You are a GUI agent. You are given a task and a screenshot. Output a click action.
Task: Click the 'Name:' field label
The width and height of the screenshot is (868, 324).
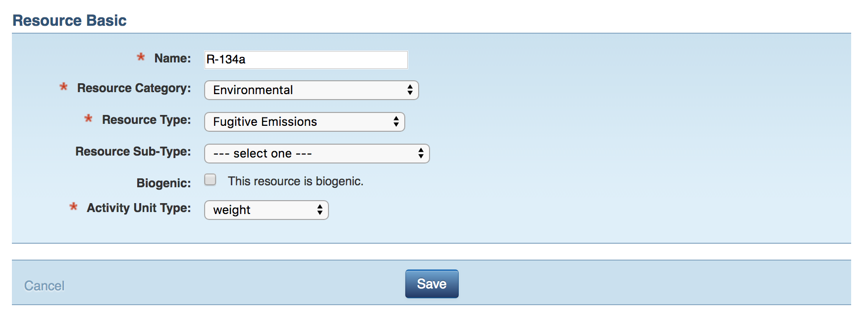(x=172, y=58)
